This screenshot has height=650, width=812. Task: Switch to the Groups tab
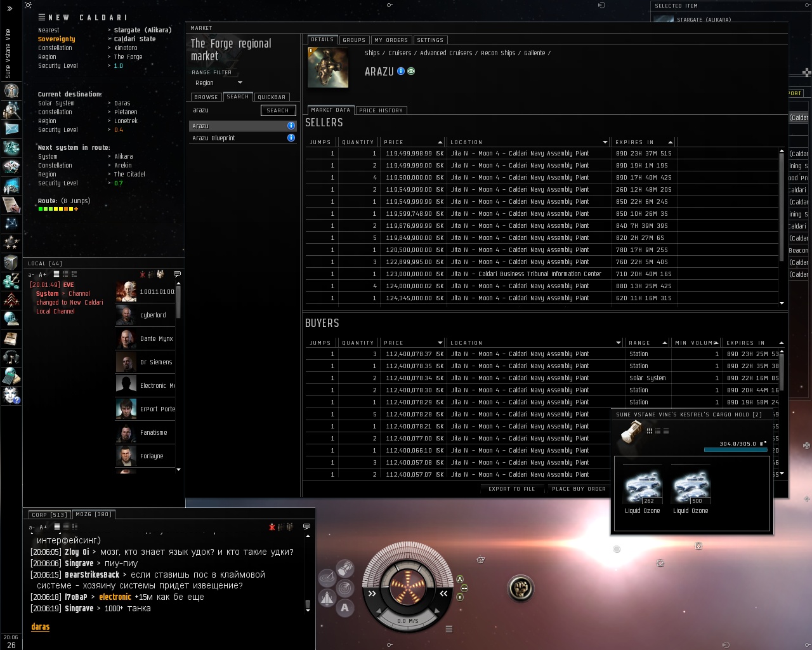point(354,40)
